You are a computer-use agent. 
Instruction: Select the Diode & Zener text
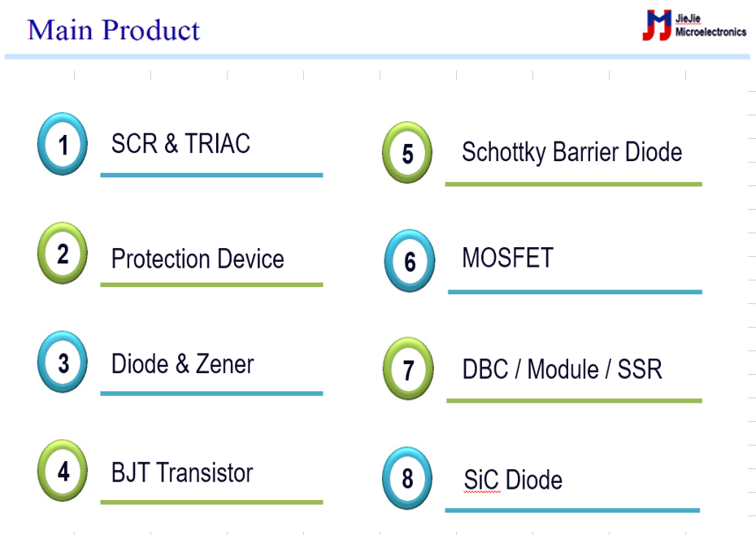tap(182, 363)
